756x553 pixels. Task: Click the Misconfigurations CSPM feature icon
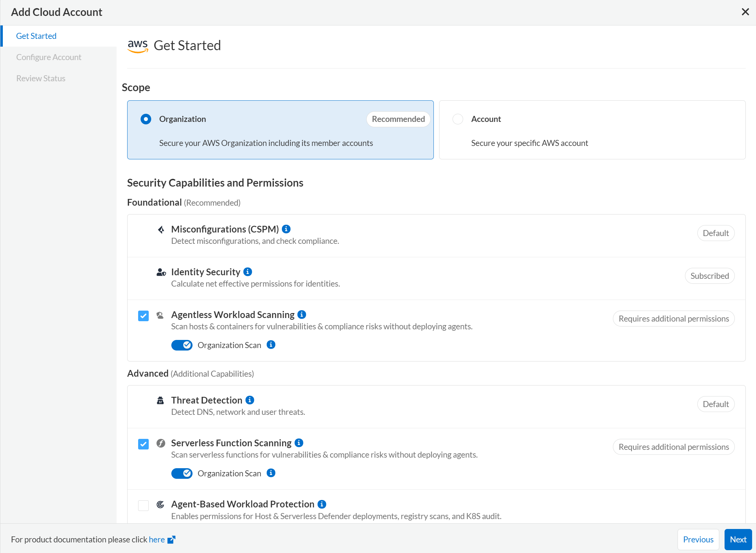click(161, 230)
